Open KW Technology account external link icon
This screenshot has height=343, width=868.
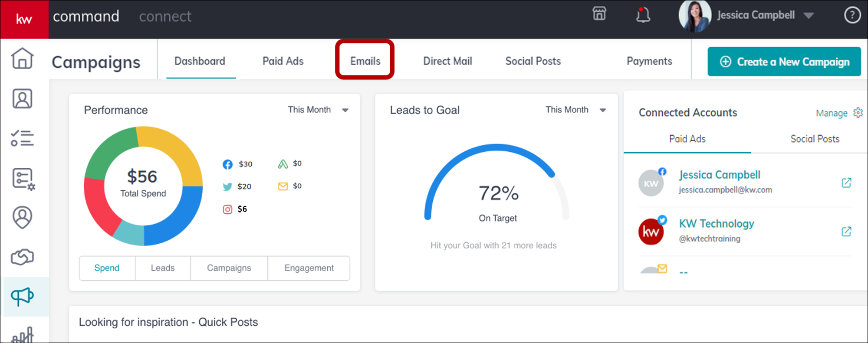point(846,232)
